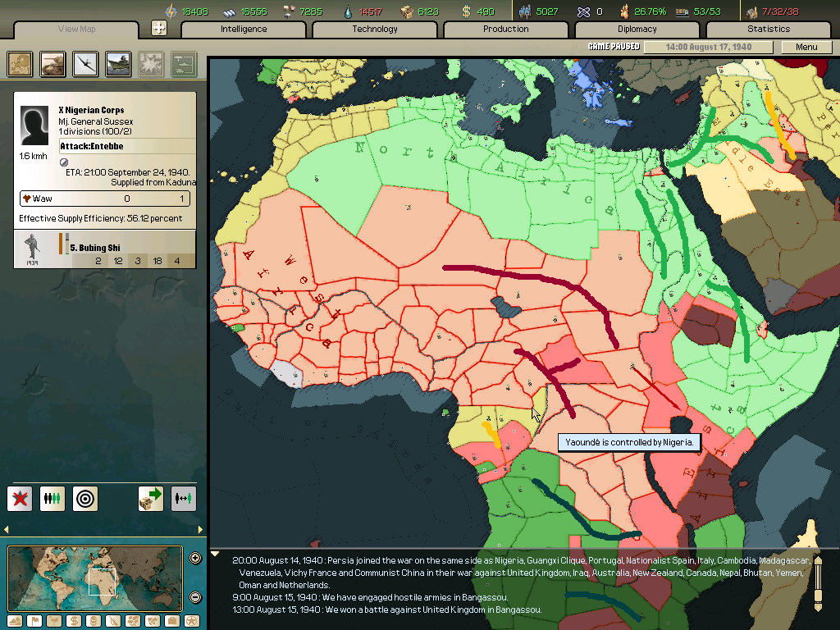Go to the Diplomacy tab

coord(637,29)
